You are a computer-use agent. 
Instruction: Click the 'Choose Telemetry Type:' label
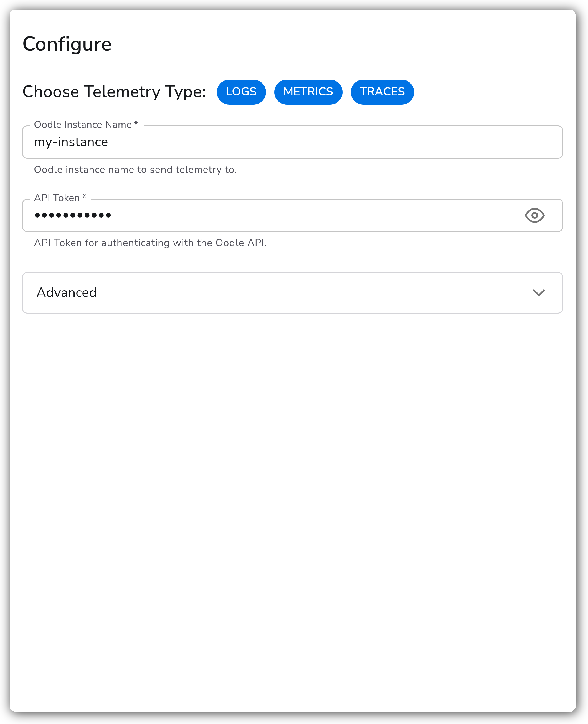(x=114, y=92)
